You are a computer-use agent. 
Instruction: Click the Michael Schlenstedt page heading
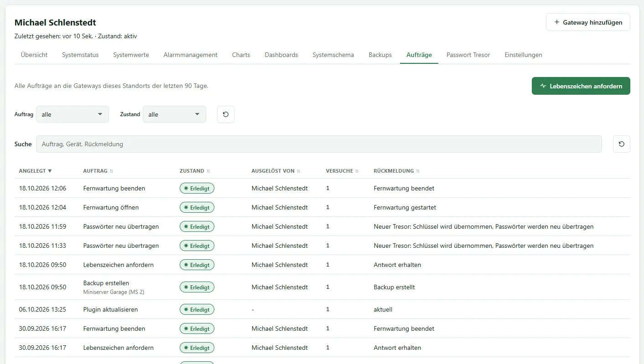click(55, 22)
